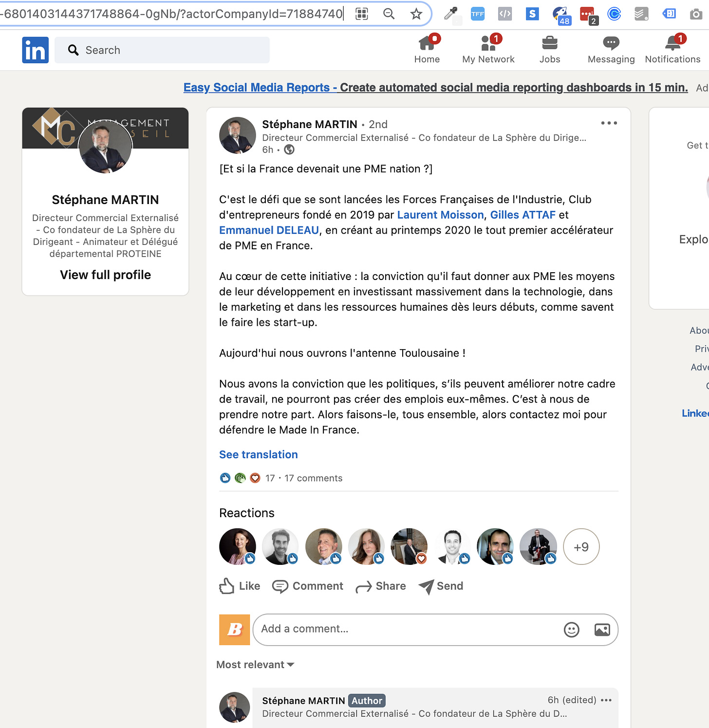Click the sidebar profile photo
The height and width of the screenshot is (728, 709).
coord(106,147)
